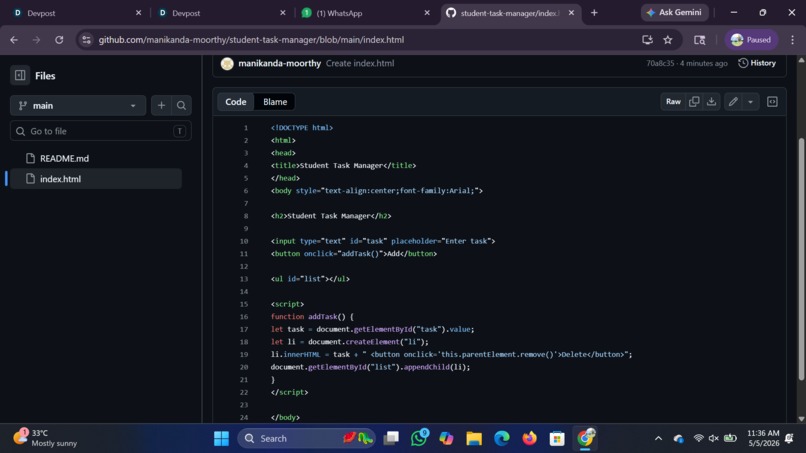Open Firefox from the taskbar
This screenshot has height=453, width=806.
point(529,439)
